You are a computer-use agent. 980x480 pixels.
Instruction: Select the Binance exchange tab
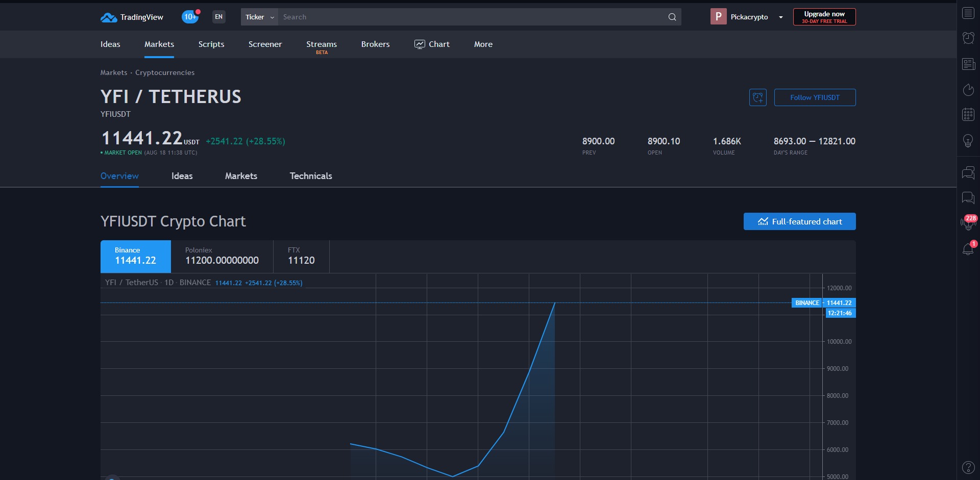[x=136, y=257]
